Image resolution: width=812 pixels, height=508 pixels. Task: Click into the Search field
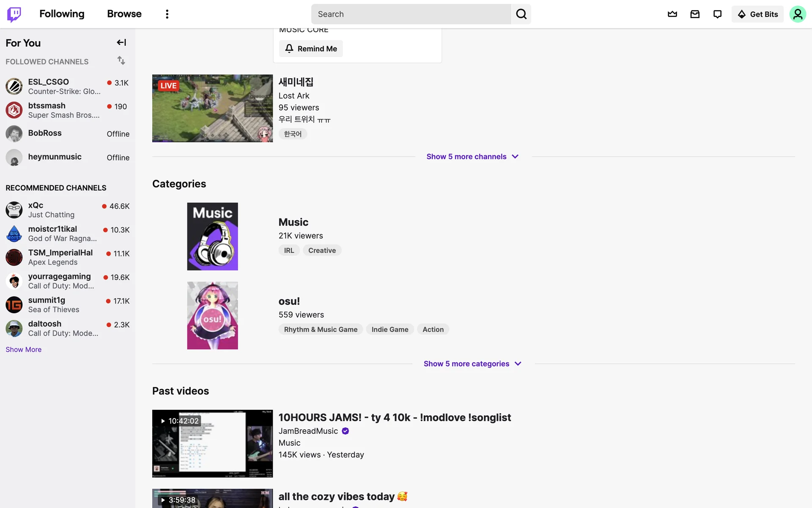click(410, 14)
